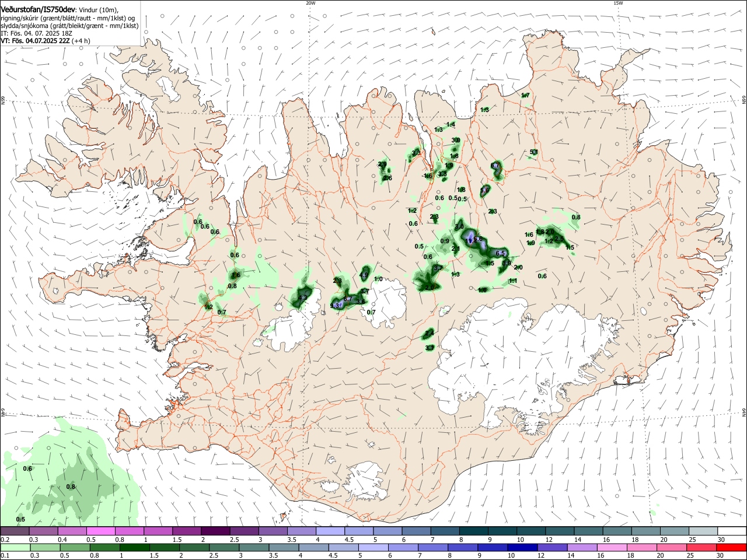747x560 pixels.
Task: Select the pale green swatch labeled 0.1 in legend
Action: tap(15, 547)
